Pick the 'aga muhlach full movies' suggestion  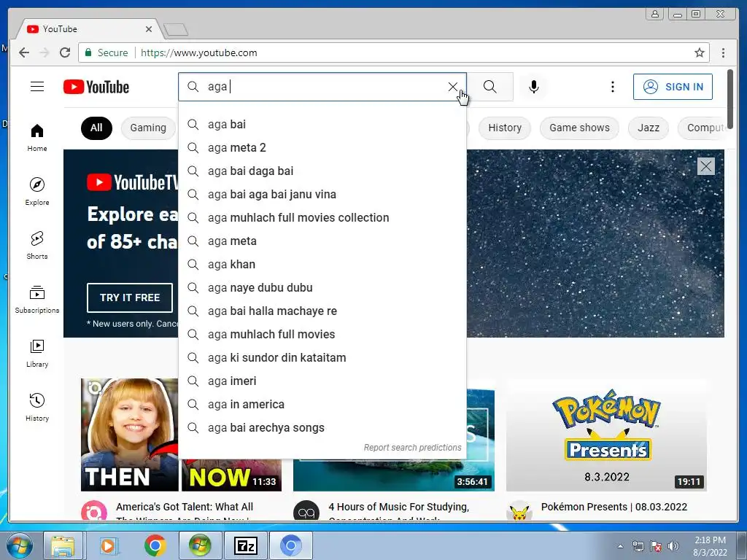pos(322,334)
